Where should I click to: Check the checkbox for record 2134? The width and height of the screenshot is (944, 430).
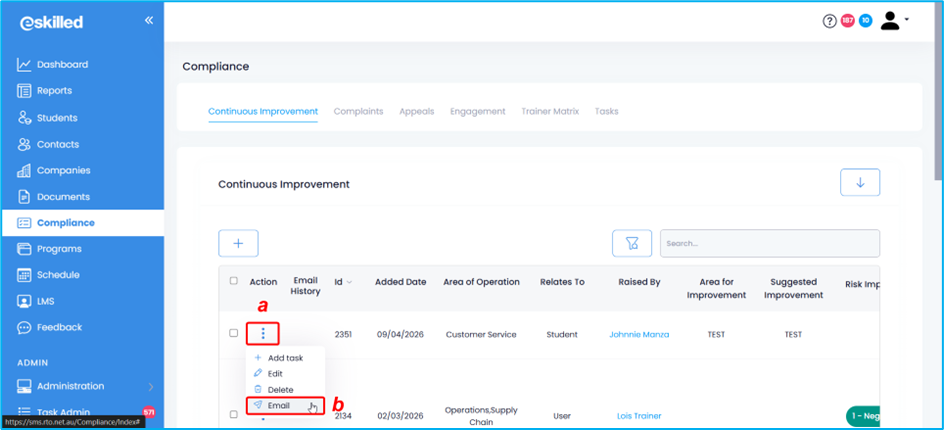pos(234,415)
